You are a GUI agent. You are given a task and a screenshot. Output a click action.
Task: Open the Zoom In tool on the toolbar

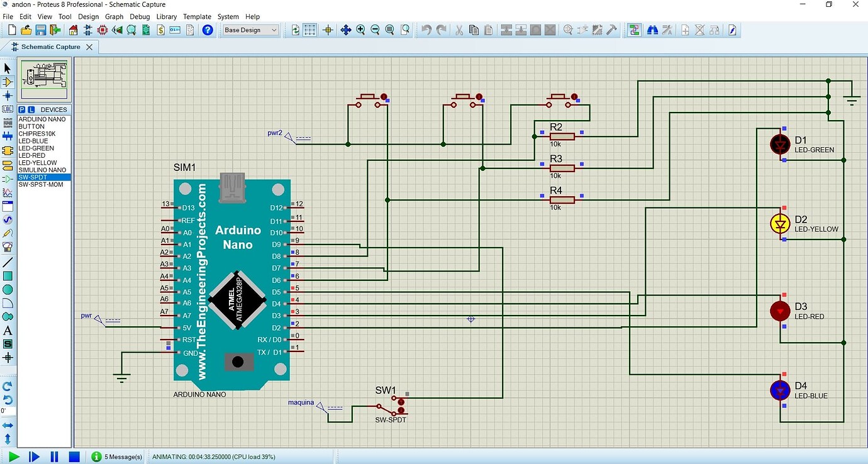[359, 30]
